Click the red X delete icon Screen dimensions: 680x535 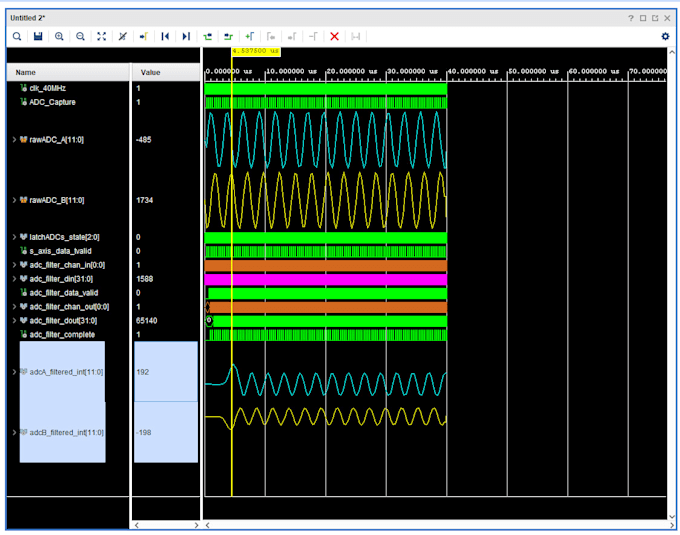334,36
